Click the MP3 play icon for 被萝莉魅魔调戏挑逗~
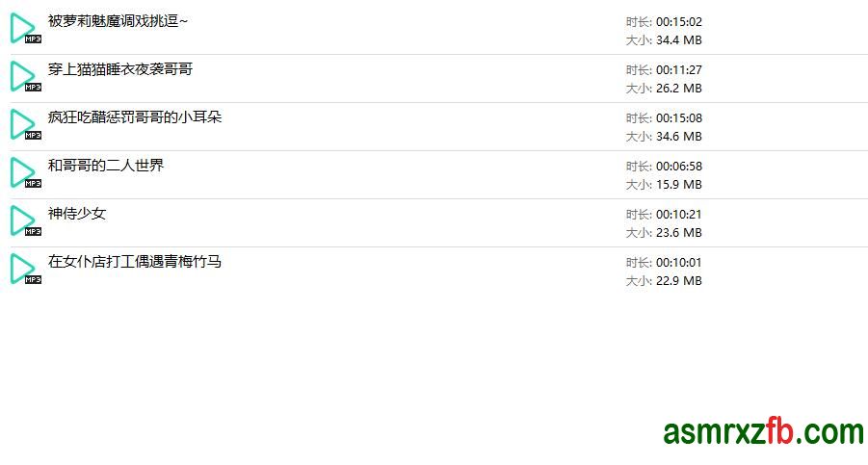The image size is (868, 465). [x=25, y=28]
